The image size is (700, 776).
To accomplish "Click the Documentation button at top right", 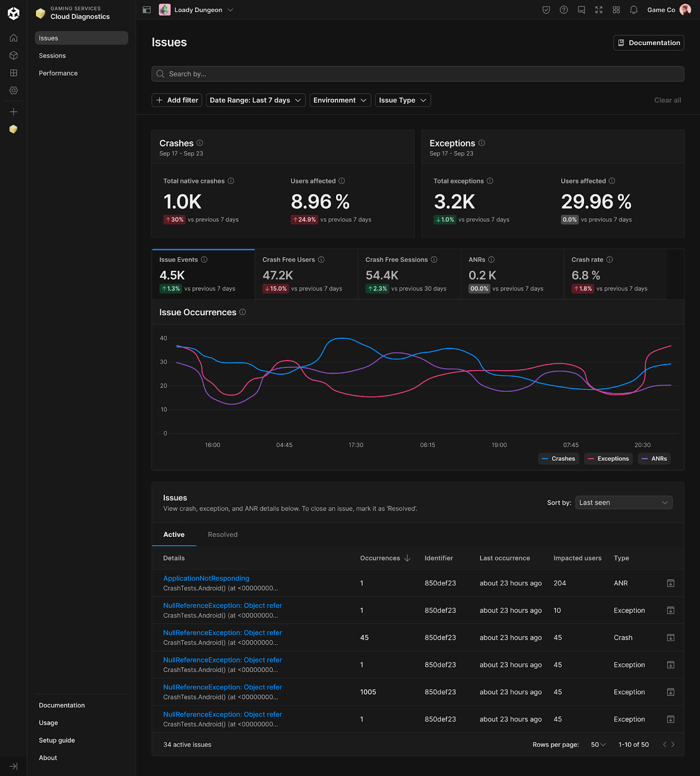I will (x=649, y=43).
